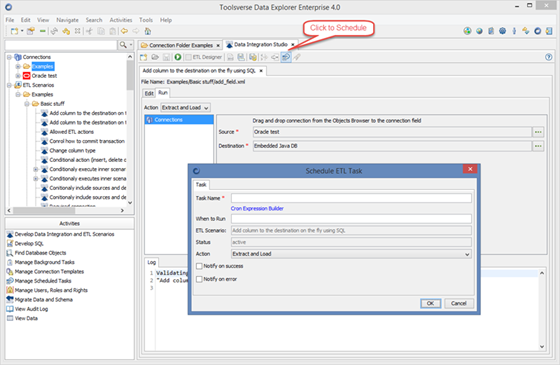Screen dimensions: 560x365
Task: Click Cancel in Schedule ETL Task dialog
Action: 459,303
